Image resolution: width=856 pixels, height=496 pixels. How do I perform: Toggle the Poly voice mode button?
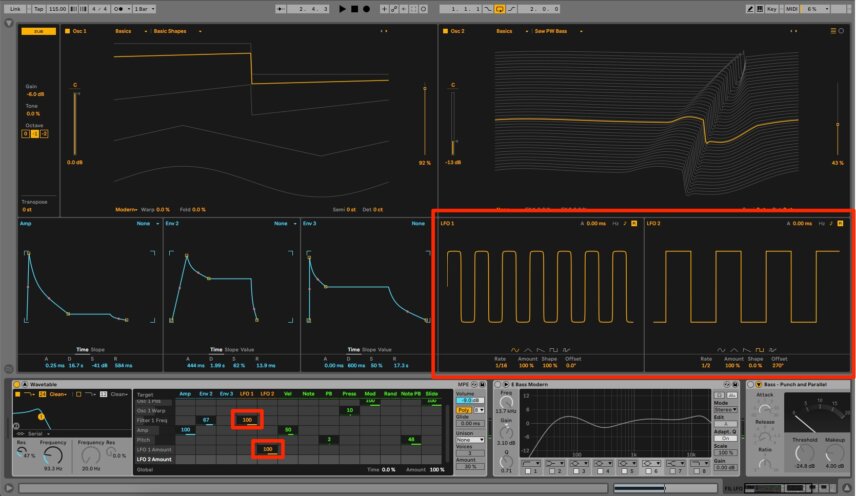pos(463,410)
